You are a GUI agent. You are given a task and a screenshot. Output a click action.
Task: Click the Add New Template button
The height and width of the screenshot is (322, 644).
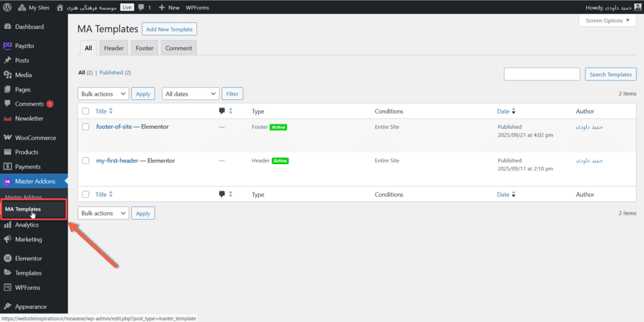169,30
